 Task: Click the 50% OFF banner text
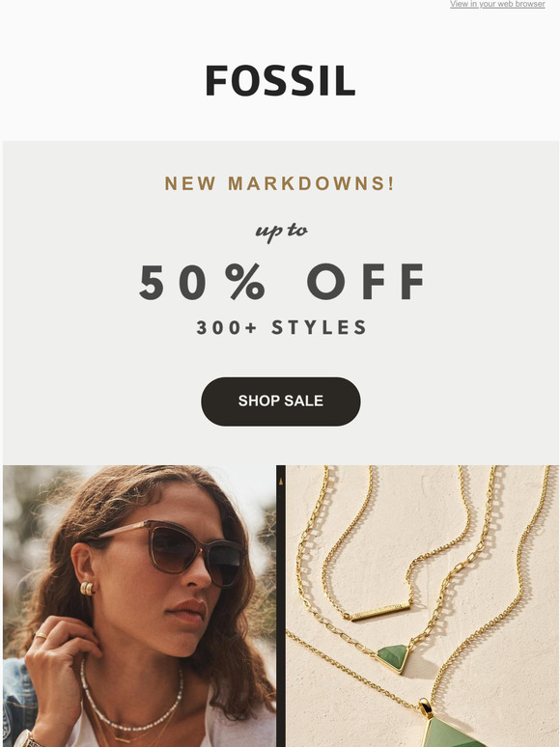281,282
